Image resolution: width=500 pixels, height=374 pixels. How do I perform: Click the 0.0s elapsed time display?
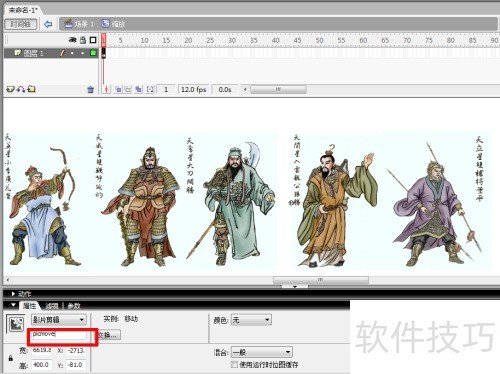225,89
